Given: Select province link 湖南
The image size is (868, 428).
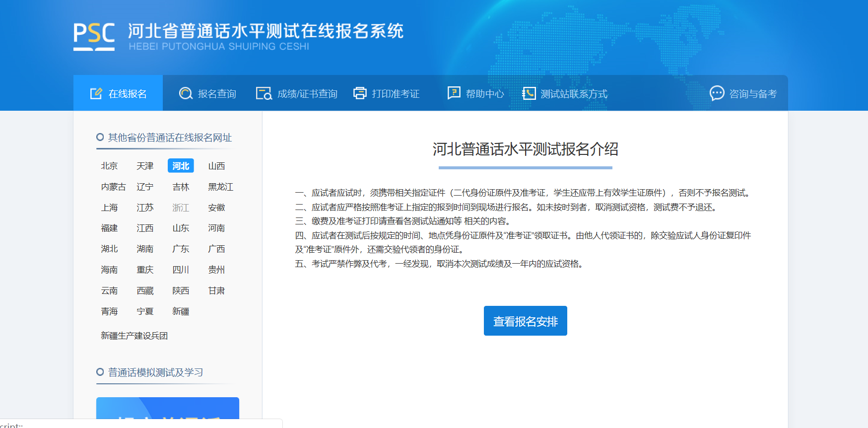Looking at the screenshot, I should pyautogui.click(x=145, y=249).
